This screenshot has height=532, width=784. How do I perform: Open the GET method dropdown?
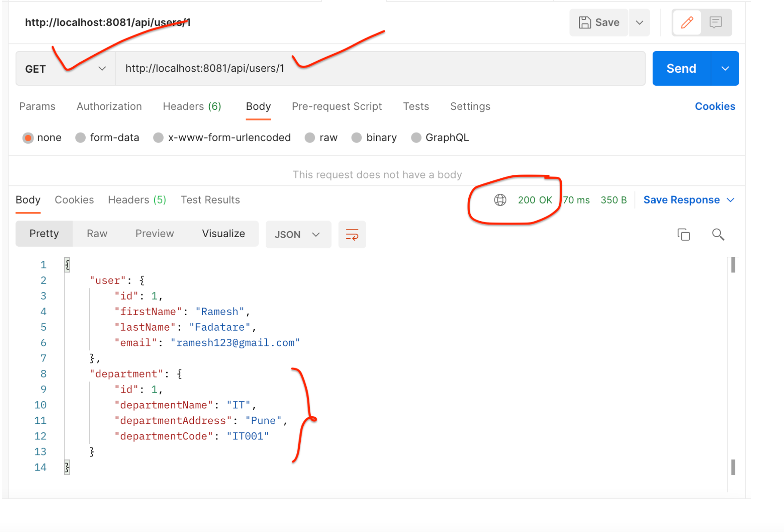click(65, 69)
